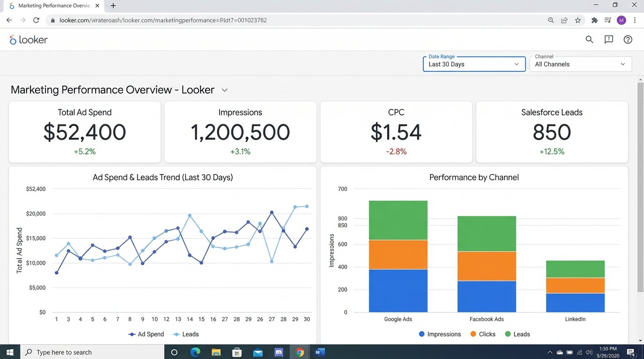
Task: Open Looker's search icon
Action: [x=589, y=39]
